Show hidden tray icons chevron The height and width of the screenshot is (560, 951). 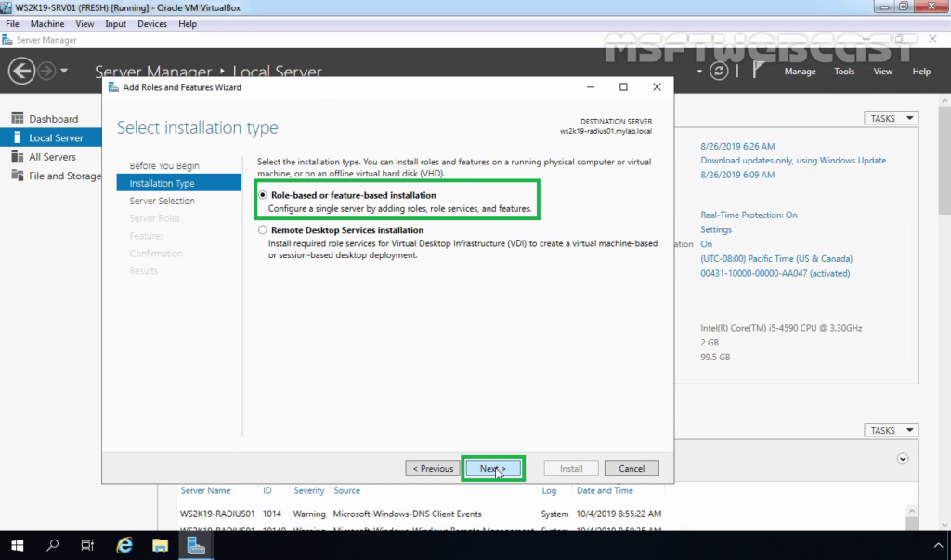tap(938, 545)
